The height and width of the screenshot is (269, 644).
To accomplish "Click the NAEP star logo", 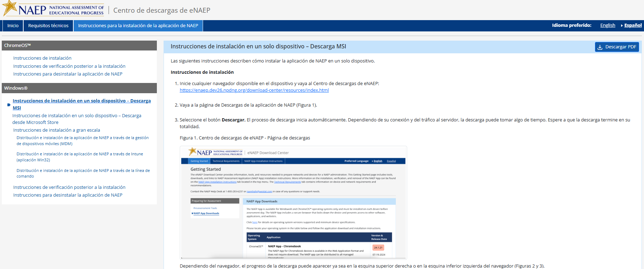I will [x=10, y=8].
